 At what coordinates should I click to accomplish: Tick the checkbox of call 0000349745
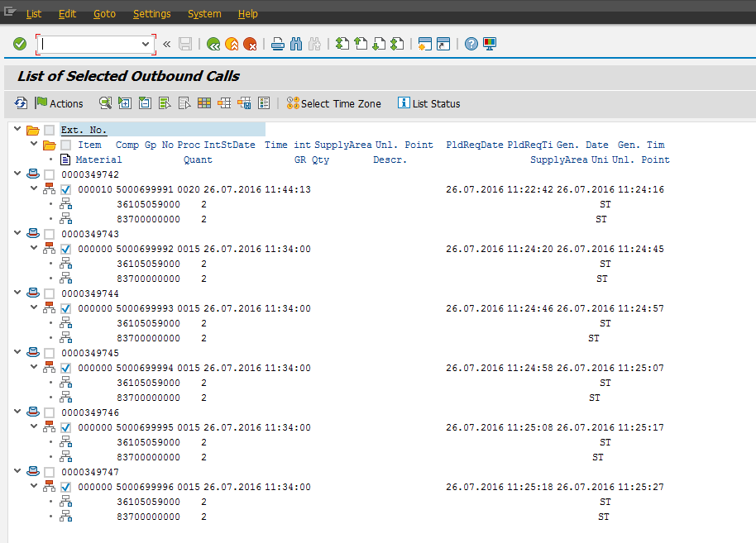pos(49,354)
